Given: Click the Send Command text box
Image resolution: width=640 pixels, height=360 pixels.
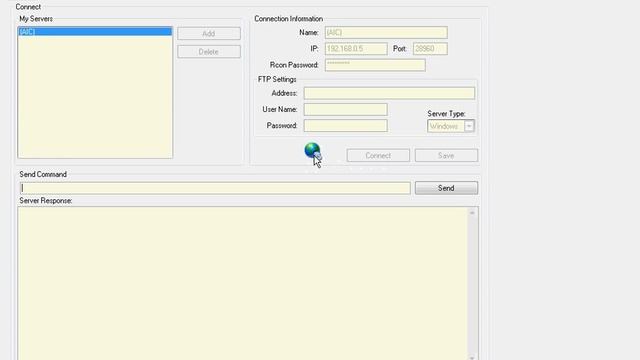Looking at the screenshot, I should coord(215,188).
